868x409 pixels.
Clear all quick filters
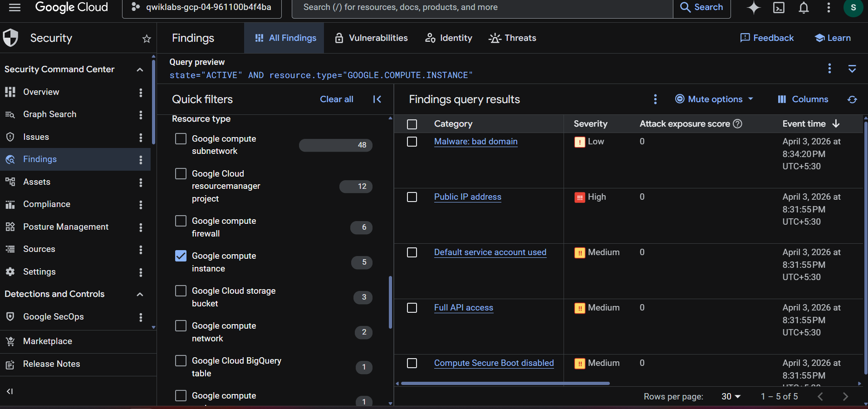coord(337,99)
